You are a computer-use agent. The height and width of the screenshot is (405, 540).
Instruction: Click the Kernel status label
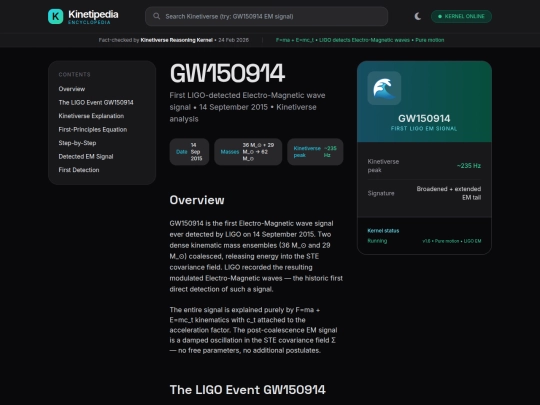tap(383, 231)
